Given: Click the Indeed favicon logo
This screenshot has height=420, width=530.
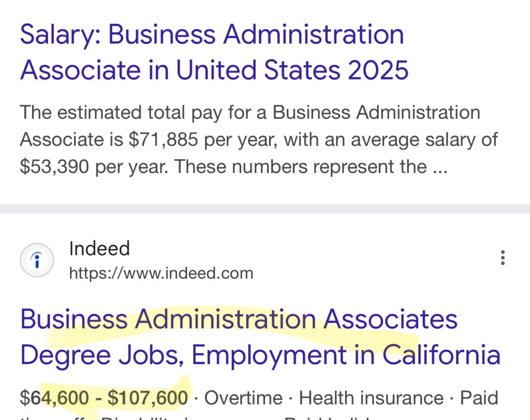Looking at the screenshot, I should [37, 260].
